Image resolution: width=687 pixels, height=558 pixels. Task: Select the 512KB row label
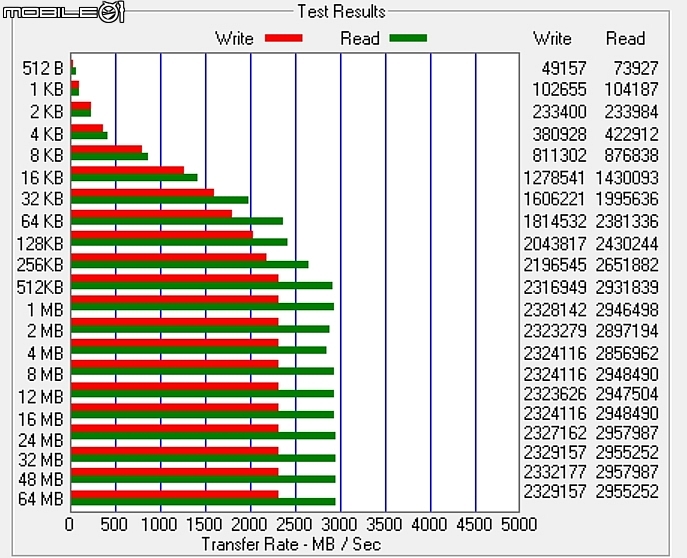40,287
